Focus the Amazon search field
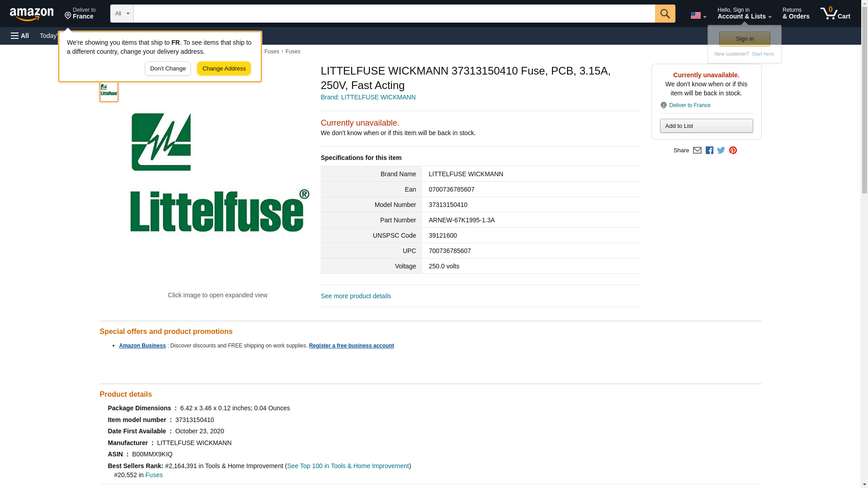 (x=394, y=14)
